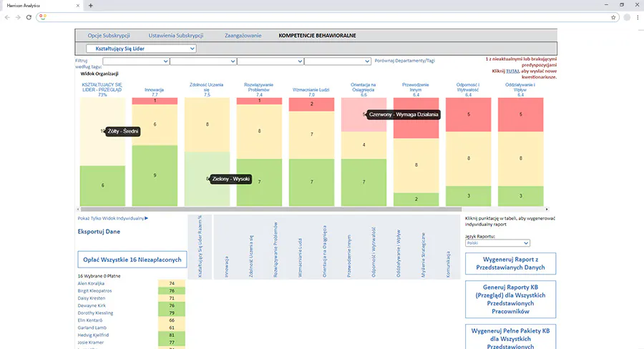Click the Komunikacja table column header
644x349 pixels.
point(448,265)
